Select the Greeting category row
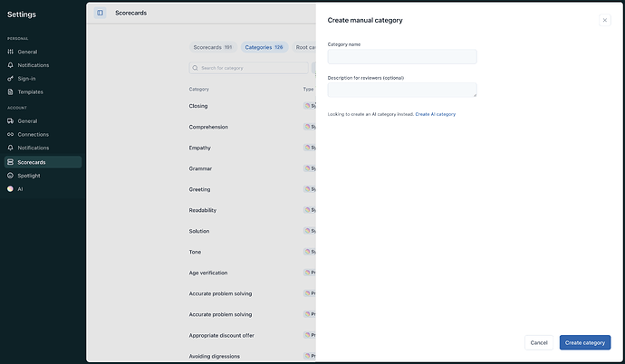The width and height of the screenshot is (625, 364). pyautogui.click(x=199, y=189)
